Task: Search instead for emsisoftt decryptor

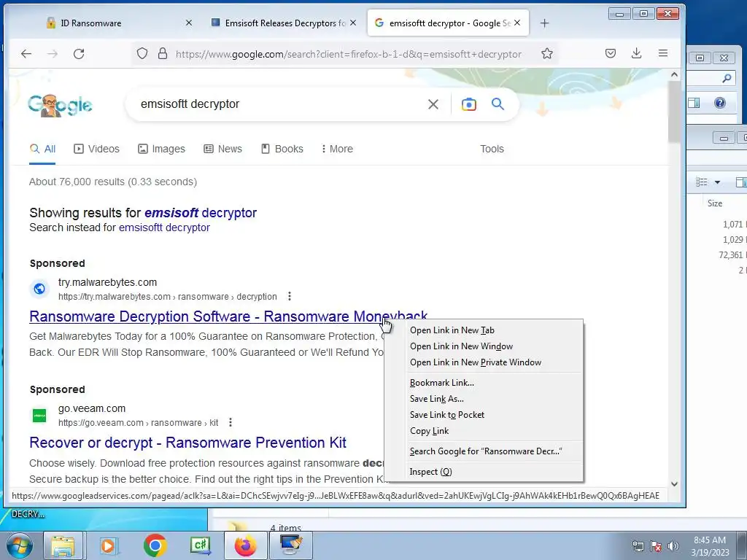Action: [x=164, y=227]
